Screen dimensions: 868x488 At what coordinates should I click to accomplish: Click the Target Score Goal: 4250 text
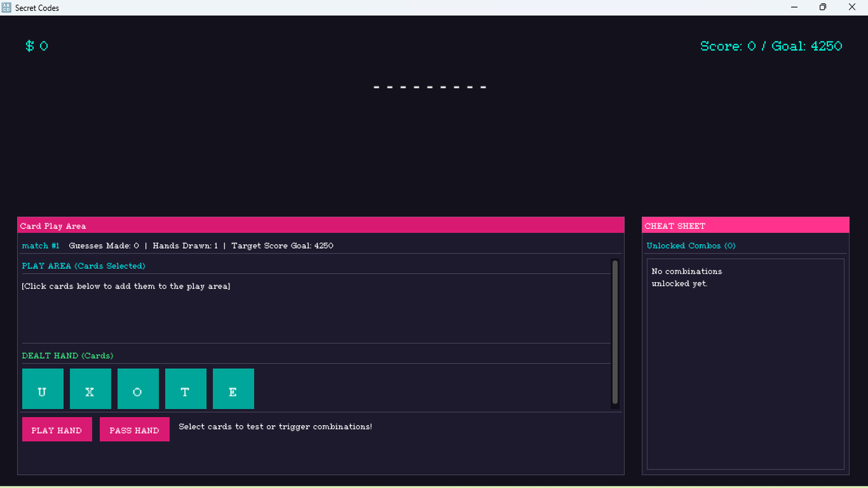point(282,246)
